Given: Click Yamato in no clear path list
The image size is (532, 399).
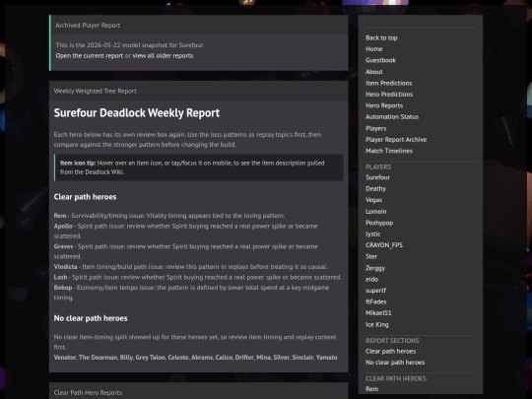Looking at the screenshot, I should 326,358.
